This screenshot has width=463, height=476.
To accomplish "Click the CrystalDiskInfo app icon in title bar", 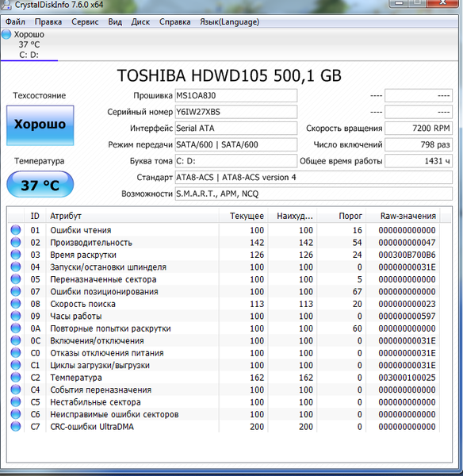I will (6, 5).
